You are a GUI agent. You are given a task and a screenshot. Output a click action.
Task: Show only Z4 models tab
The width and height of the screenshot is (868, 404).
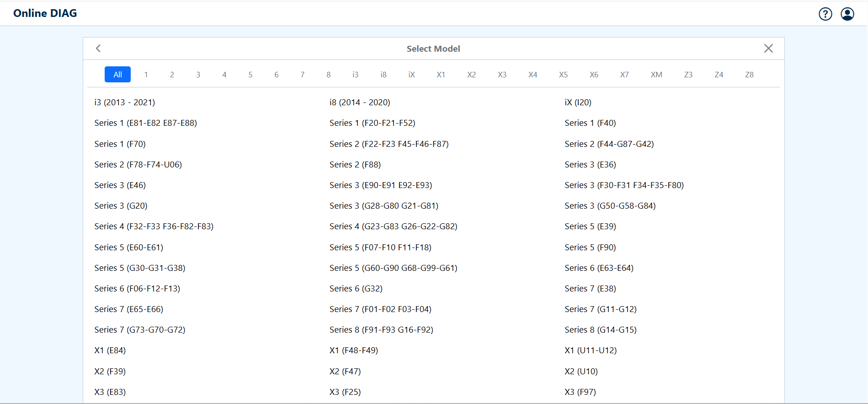pos(719,75)
